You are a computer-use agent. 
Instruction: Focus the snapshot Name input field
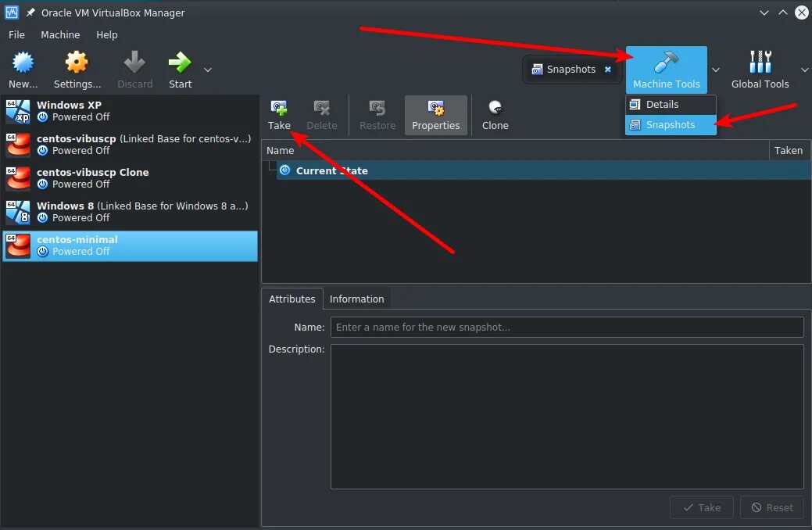(x=567, y=328)
